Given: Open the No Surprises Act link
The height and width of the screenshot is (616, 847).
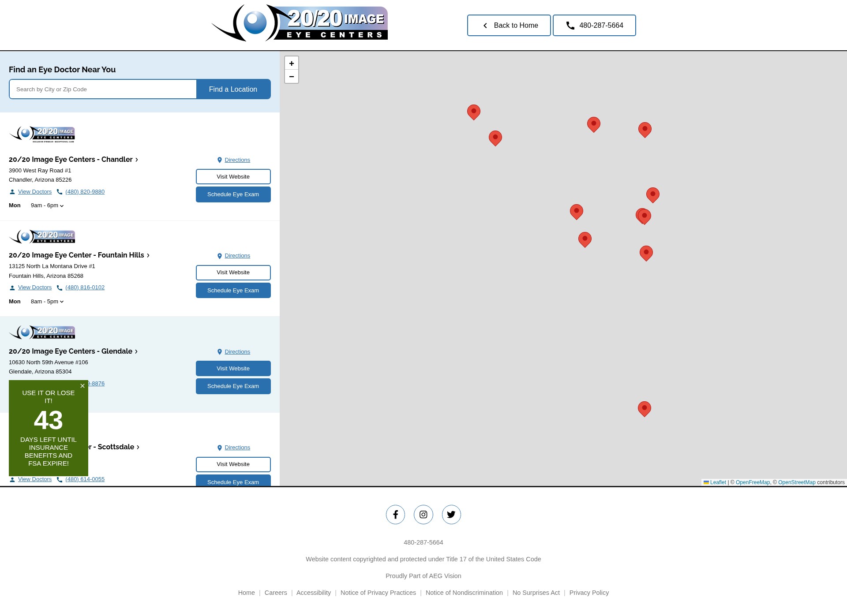Looking at the screenshot, I should click(x=536, y=593).
